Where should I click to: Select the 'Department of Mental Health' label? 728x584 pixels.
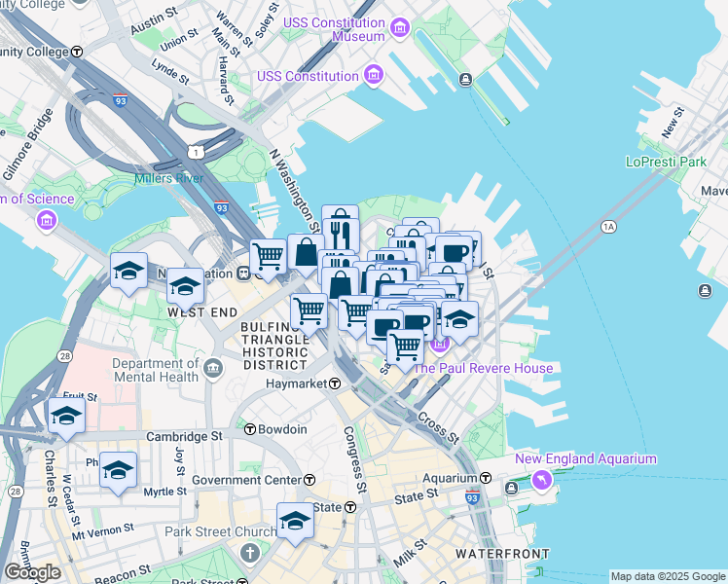click(x=156, y=370)
